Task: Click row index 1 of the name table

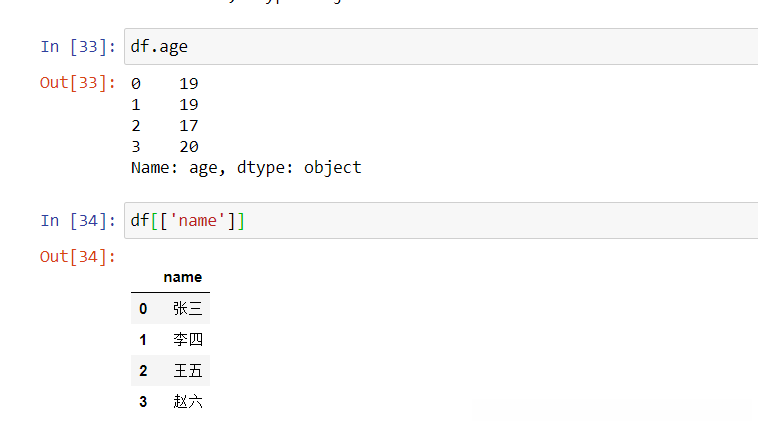Action: (x=143, y=340)
